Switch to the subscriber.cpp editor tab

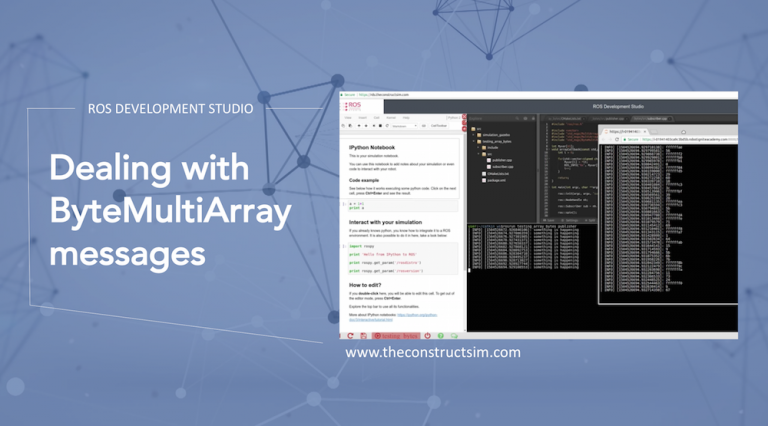pos(651,118)
